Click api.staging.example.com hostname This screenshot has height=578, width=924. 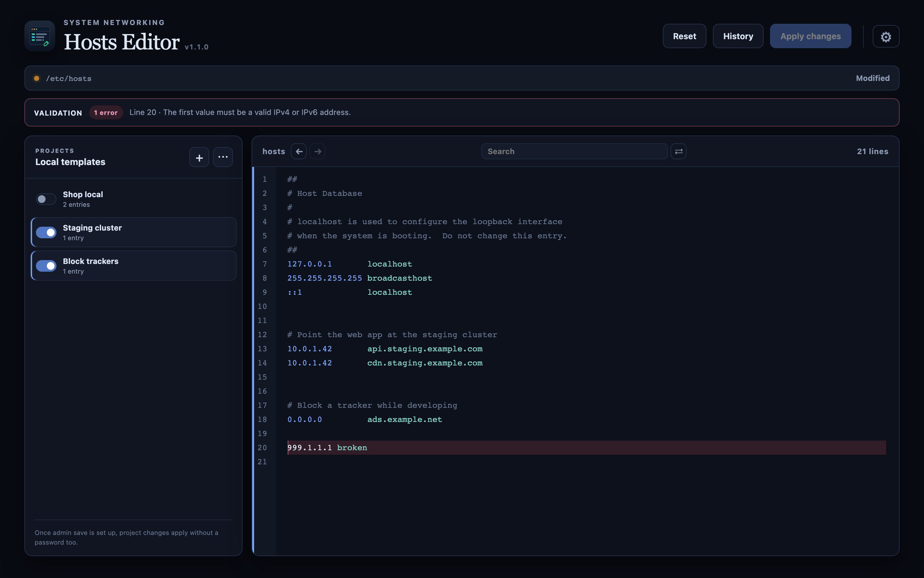click(425, 349)
